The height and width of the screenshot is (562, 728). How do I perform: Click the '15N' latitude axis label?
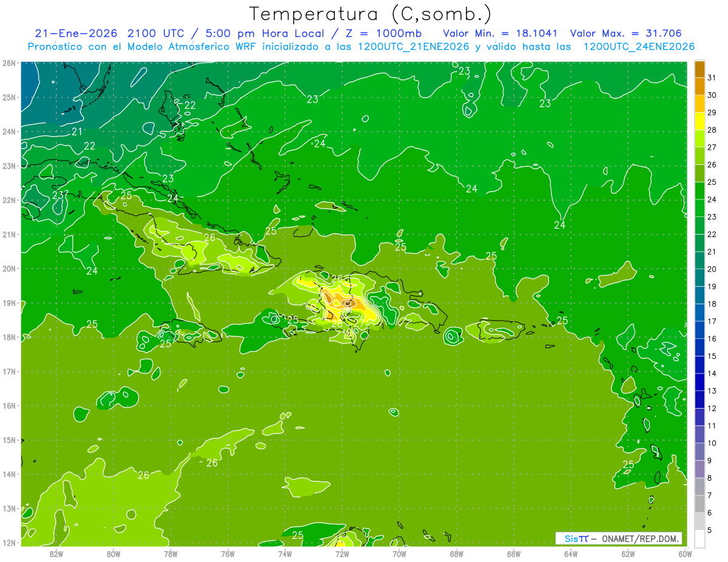point(10,440)
